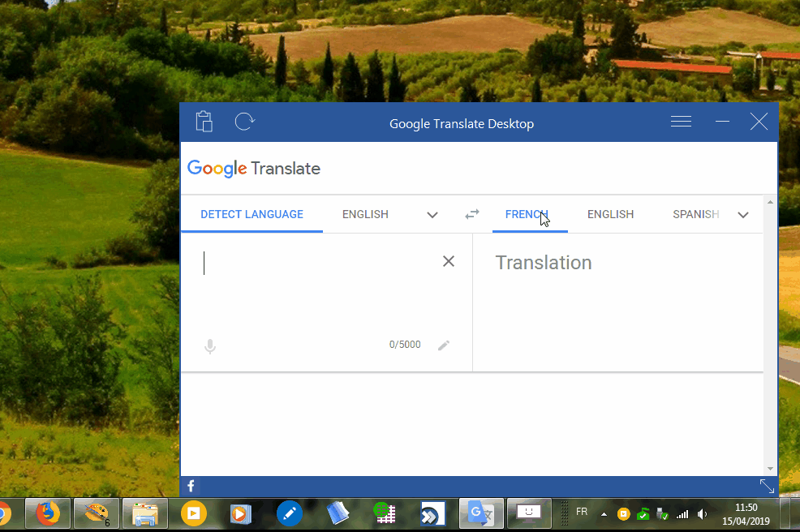Click the network signal tray icon
Viewport: 800px width, 532px height.
(682, 514)
